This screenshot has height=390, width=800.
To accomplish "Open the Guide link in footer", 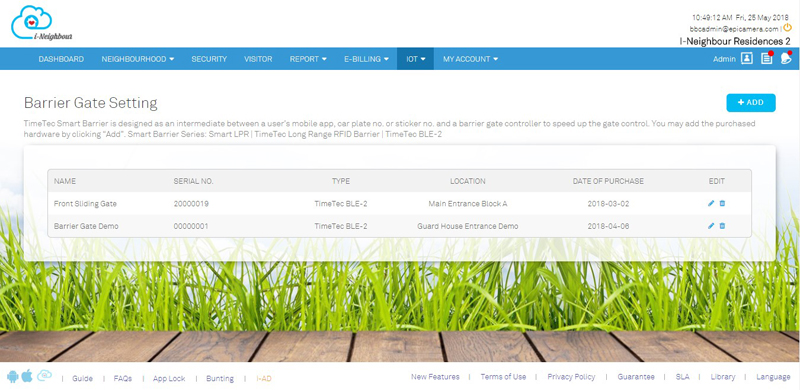I will point(82,378).
